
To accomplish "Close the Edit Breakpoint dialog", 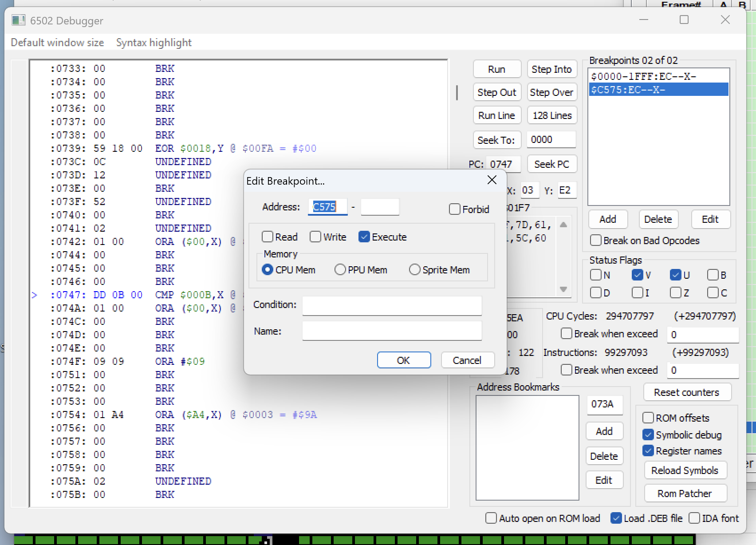I will click(492, 180).
